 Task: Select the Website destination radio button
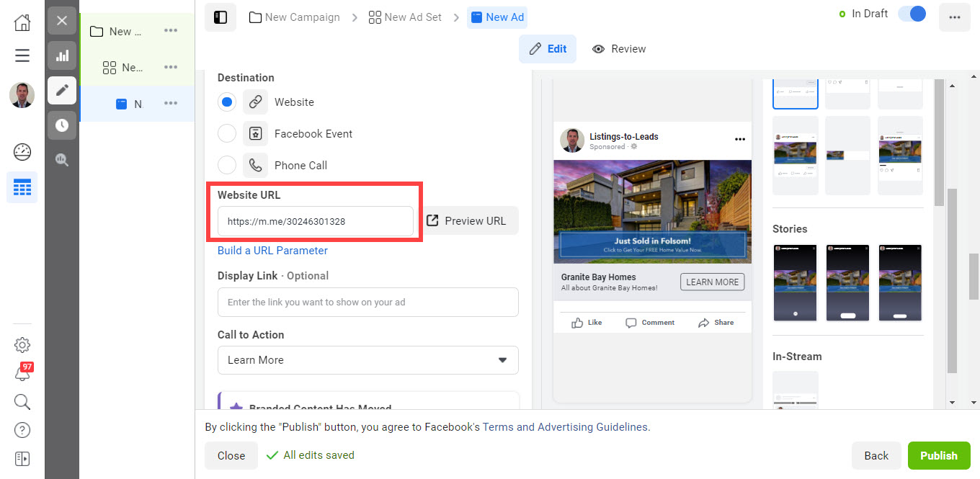[227, 102]
